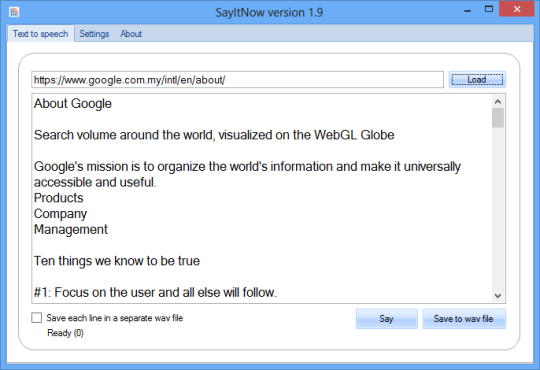Switch to the Text to speech tab
This screenshot has width=540, height=370.
41,34
